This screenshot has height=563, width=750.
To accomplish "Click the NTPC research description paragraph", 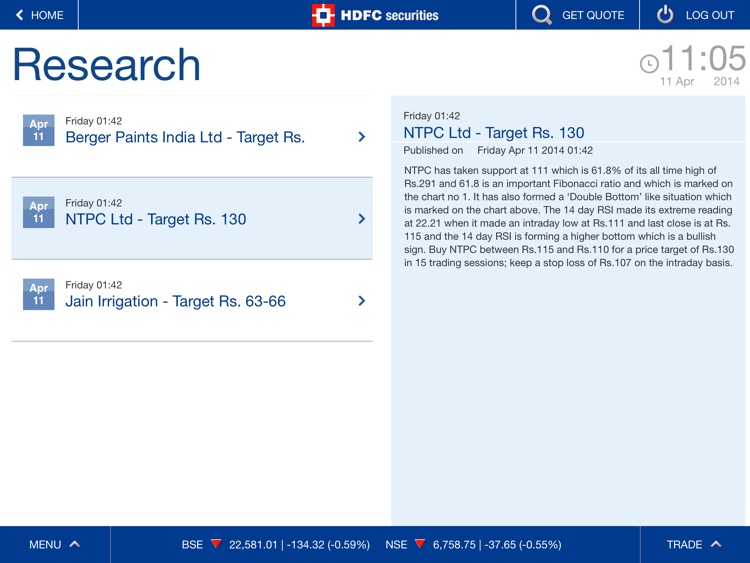I will click(x=569, y=216).
